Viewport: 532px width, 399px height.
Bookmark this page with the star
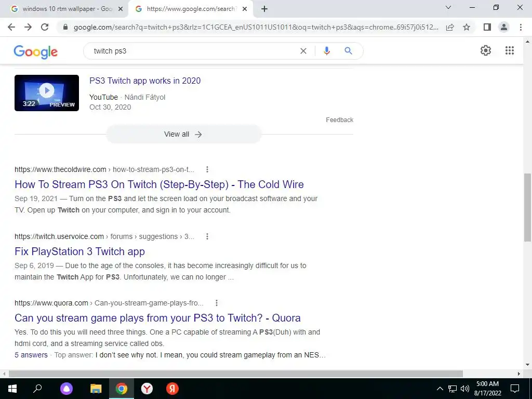click(467, 27)
